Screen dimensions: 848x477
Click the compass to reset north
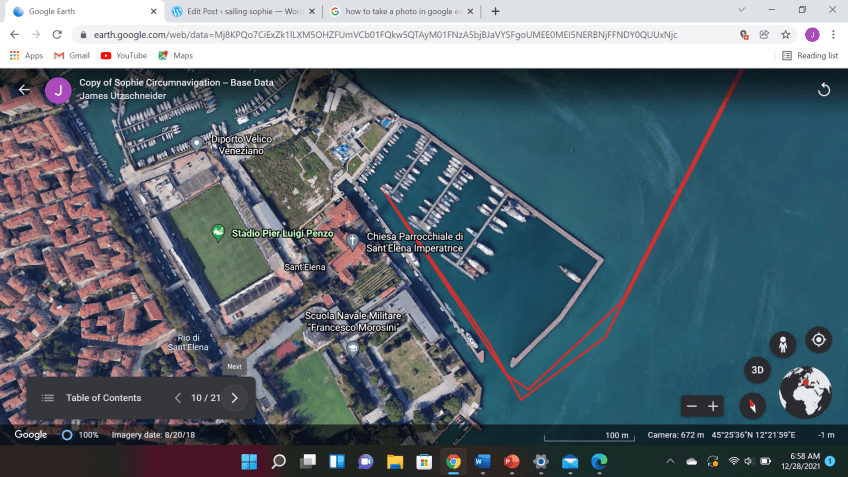(x=752, y=405)
